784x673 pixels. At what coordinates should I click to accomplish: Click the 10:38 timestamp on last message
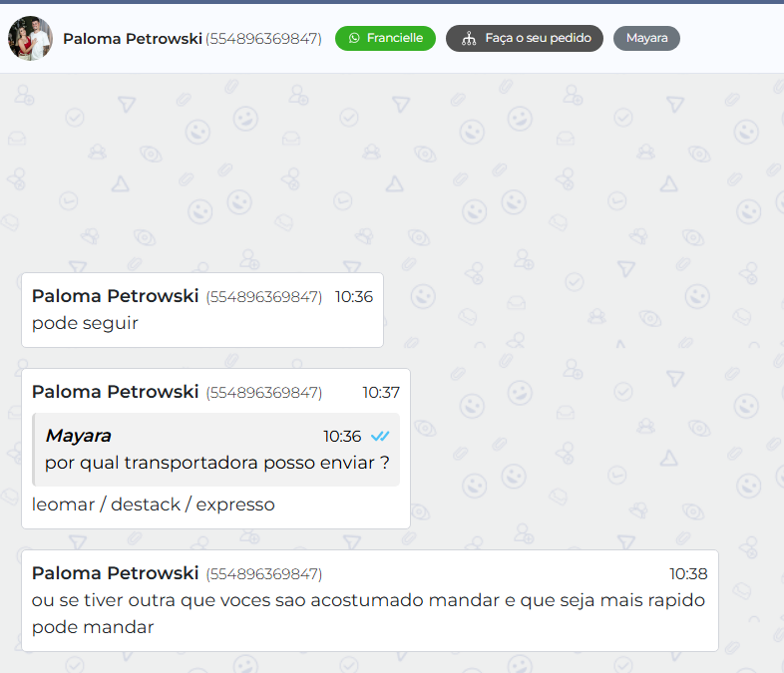(688, 574)
